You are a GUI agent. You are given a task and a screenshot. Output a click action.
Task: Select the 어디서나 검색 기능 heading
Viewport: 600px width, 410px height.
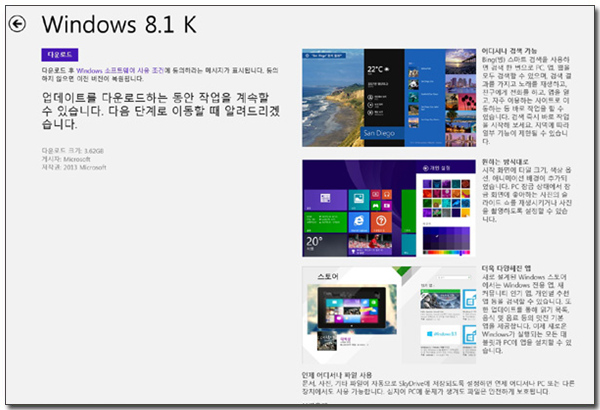509,51
